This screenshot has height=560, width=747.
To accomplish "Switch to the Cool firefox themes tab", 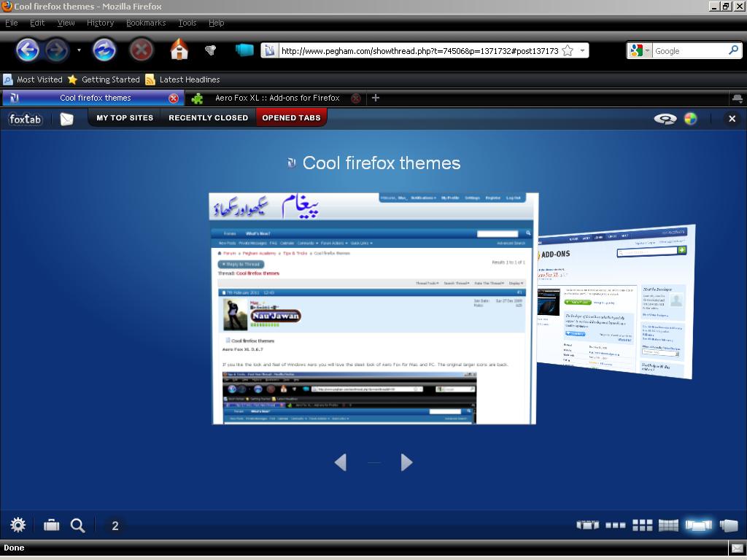I will [93, 98].
